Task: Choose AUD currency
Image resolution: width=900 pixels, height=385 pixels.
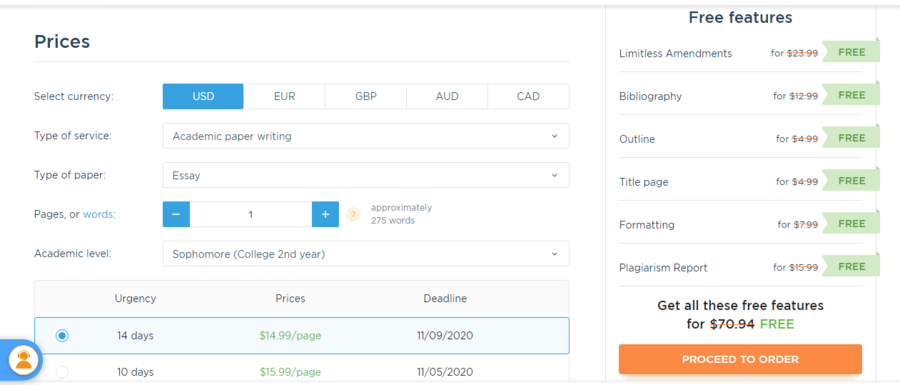Action: (x=447, y=96)
